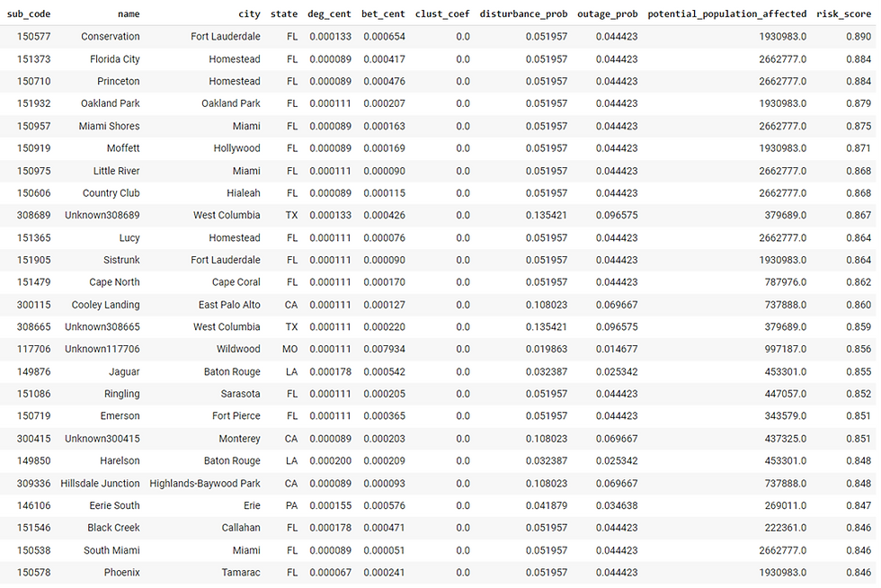
Task: Click the Hollywood city cell
Action: pyautogui.click(x=237, y=148)
